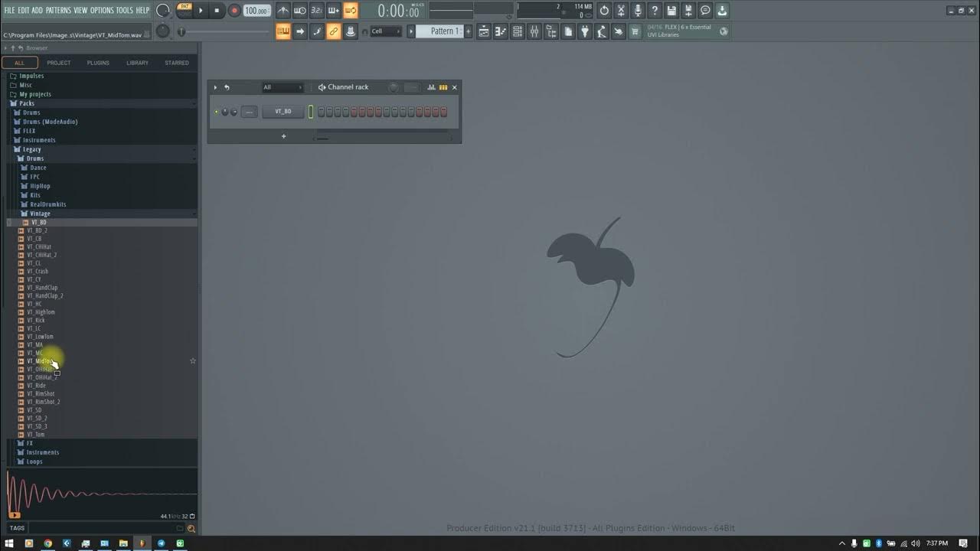Click the pattern menu arrow left of Pattern 1

(x=410, y=31)
